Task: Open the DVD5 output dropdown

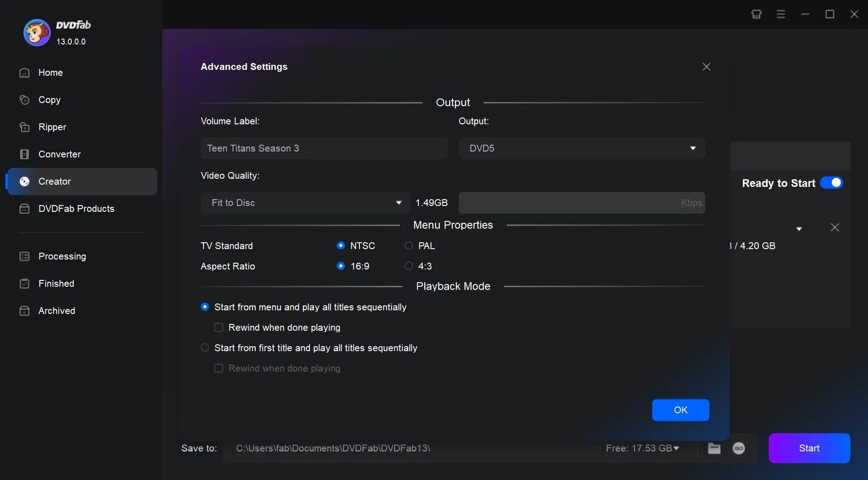Action: [582, 148]
